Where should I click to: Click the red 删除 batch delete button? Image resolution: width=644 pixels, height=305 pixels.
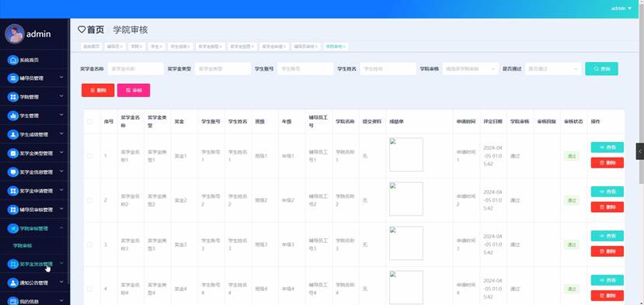coord(98,90)
